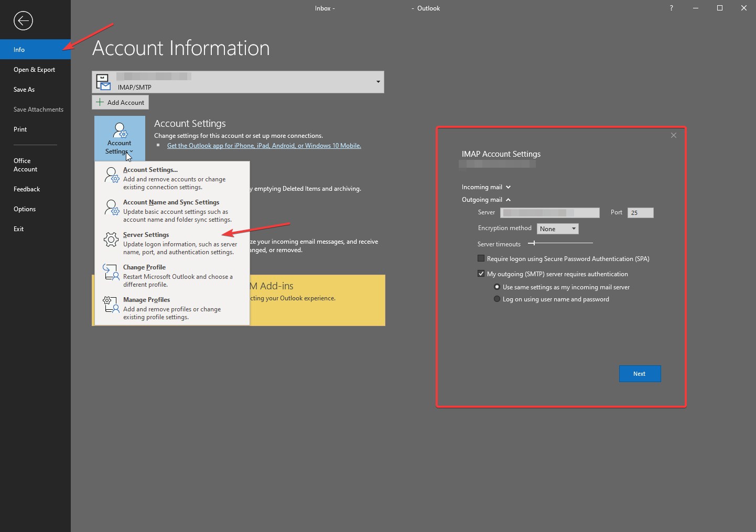Click the Change Profile icon

click(111, 272)
